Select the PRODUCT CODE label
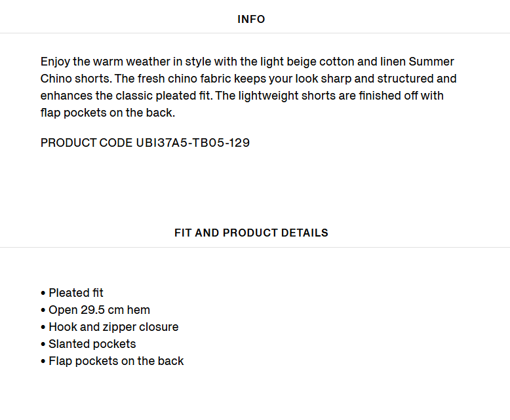Image resolution: width=510 pixels, height=420 pixels. coord(87,143)
